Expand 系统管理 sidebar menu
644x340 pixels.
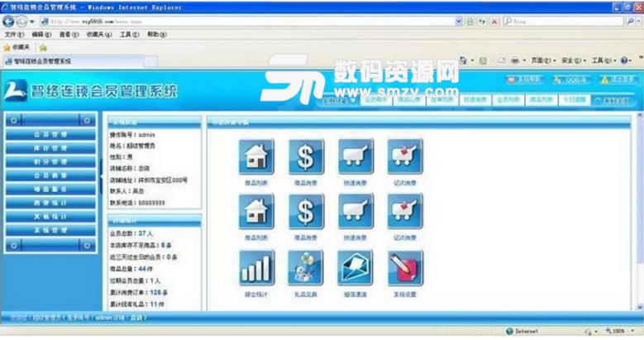(50, 231)
